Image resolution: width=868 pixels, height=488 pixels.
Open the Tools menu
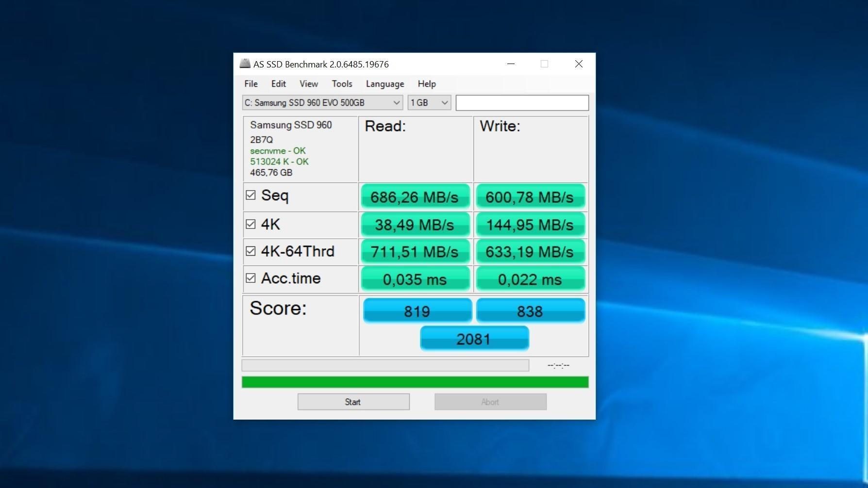coord(342,84)
